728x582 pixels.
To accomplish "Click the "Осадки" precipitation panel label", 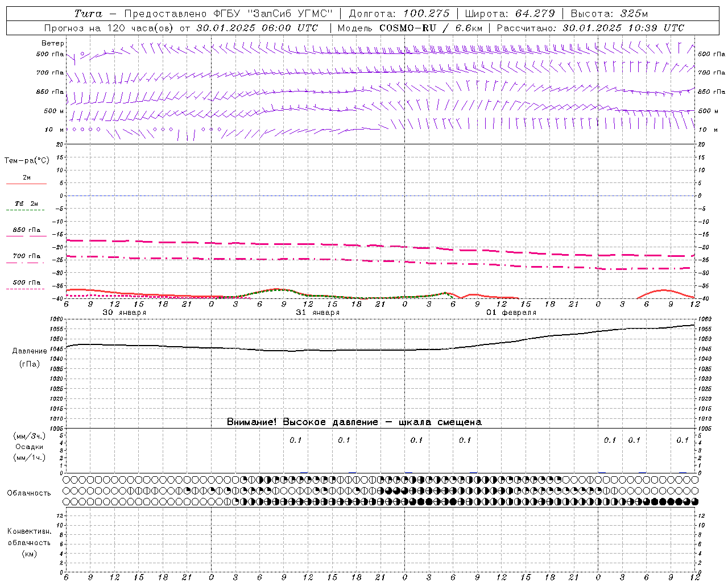I will pos(30,447).
